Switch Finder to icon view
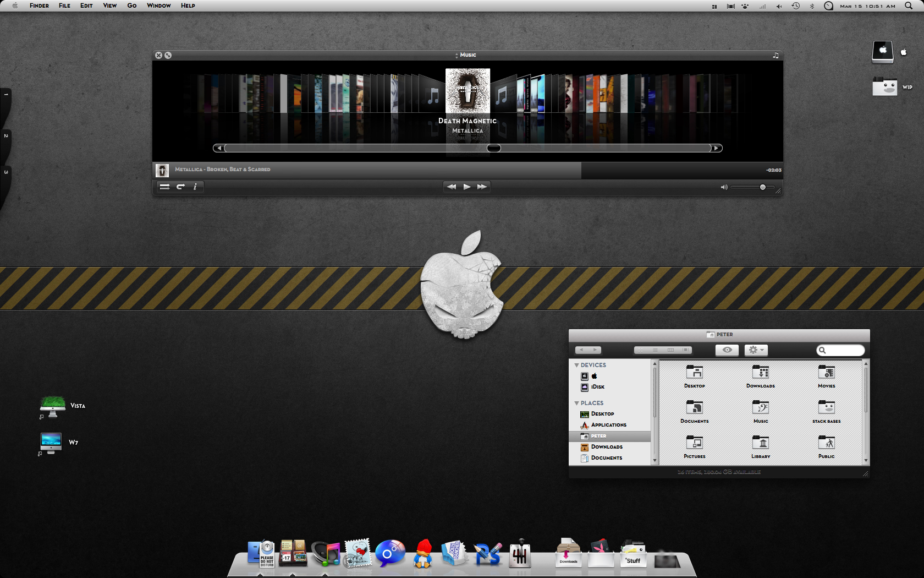 pyautogui.click(x=641, y=350)
